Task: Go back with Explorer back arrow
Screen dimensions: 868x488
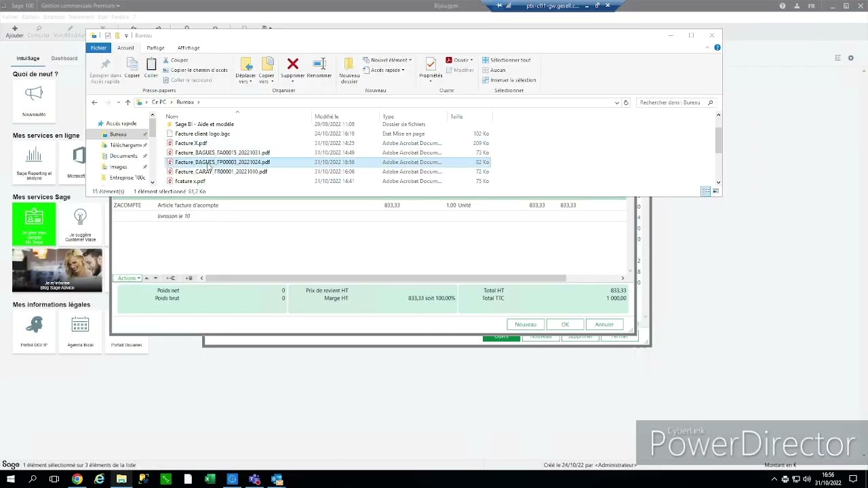Action: [94, 102]
